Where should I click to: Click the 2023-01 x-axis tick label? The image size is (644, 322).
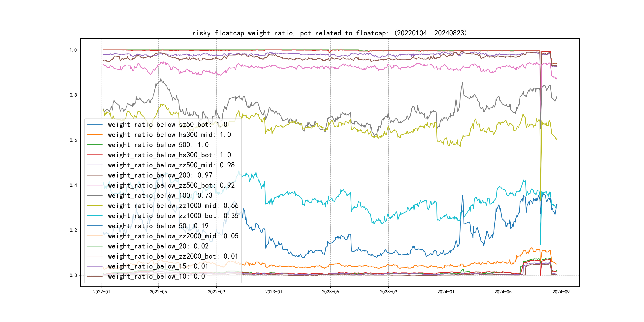(x=274, y=292)
